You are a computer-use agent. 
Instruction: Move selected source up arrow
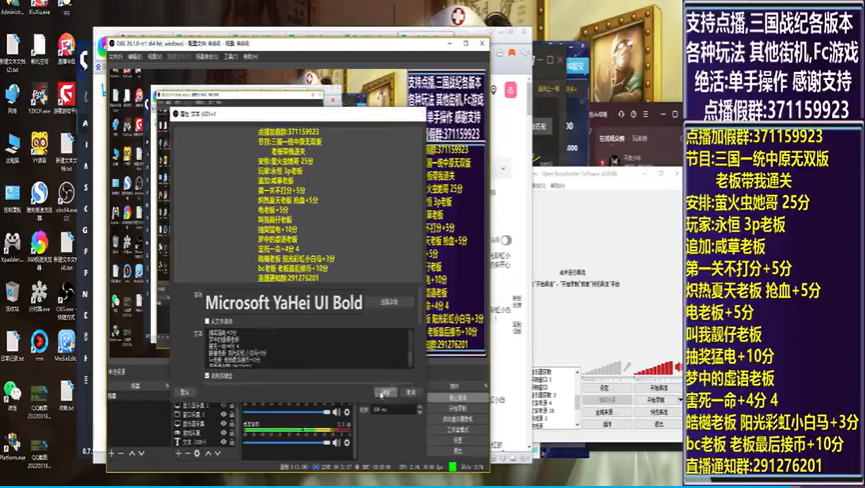(208, 453)
